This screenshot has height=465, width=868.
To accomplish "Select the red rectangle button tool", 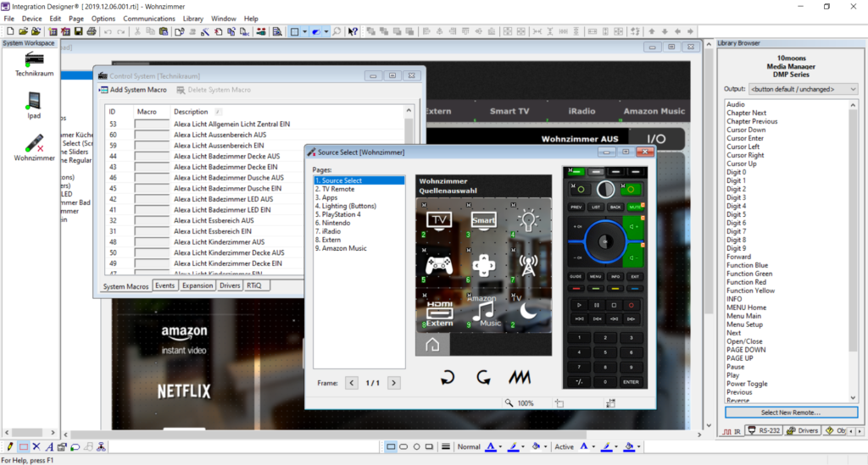I will coord(23,446).
